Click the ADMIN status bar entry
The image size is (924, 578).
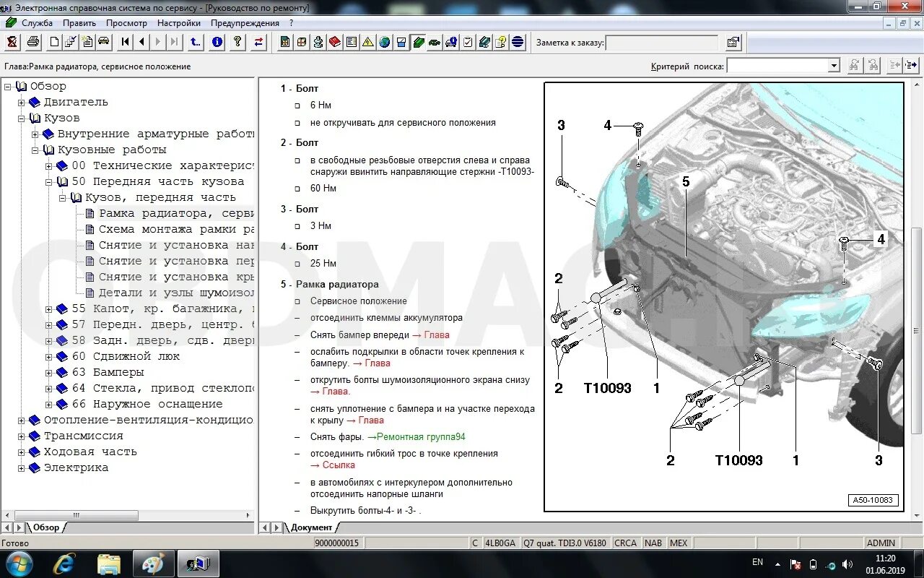(881, 543)
